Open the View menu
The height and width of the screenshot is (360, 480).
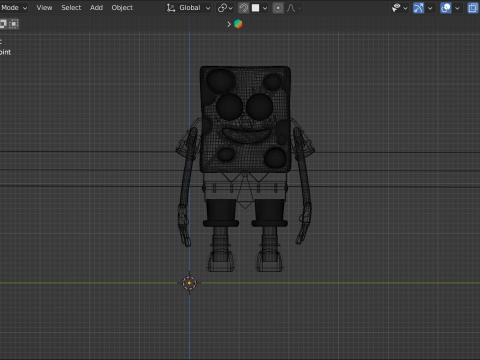click(x=44, y=8)
